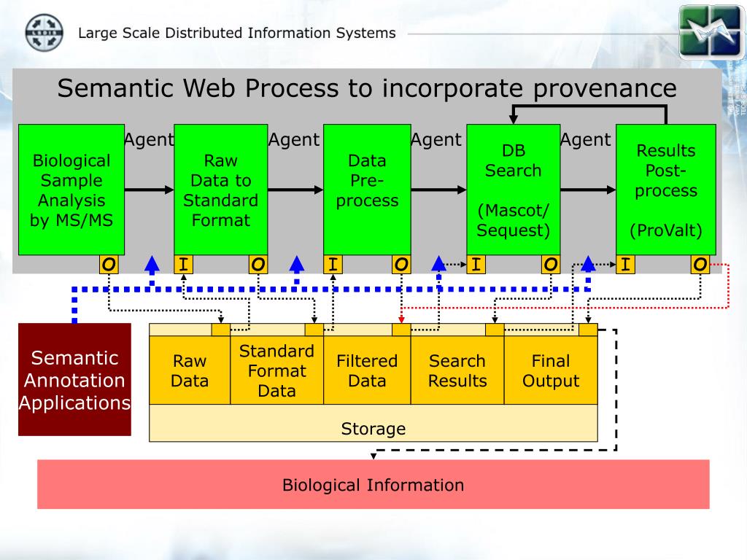Viewport: 747px width, 560px height.
Task: Click the blue up arrow before Data Pre-process
Action: point(297,265)
